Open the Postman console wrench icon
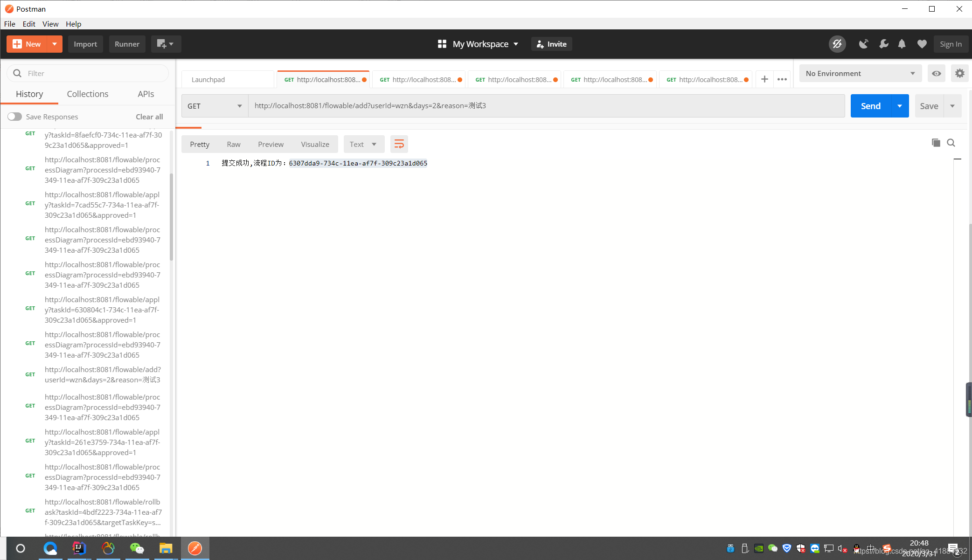This screenshot has height=560, width=972. coord(883,44)
